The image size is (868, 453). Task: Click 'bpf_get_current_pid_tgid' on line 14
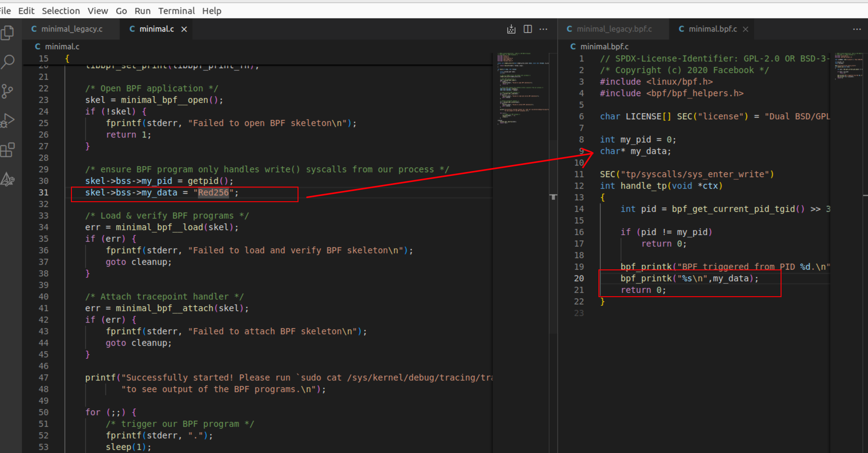tap(733, 209)
